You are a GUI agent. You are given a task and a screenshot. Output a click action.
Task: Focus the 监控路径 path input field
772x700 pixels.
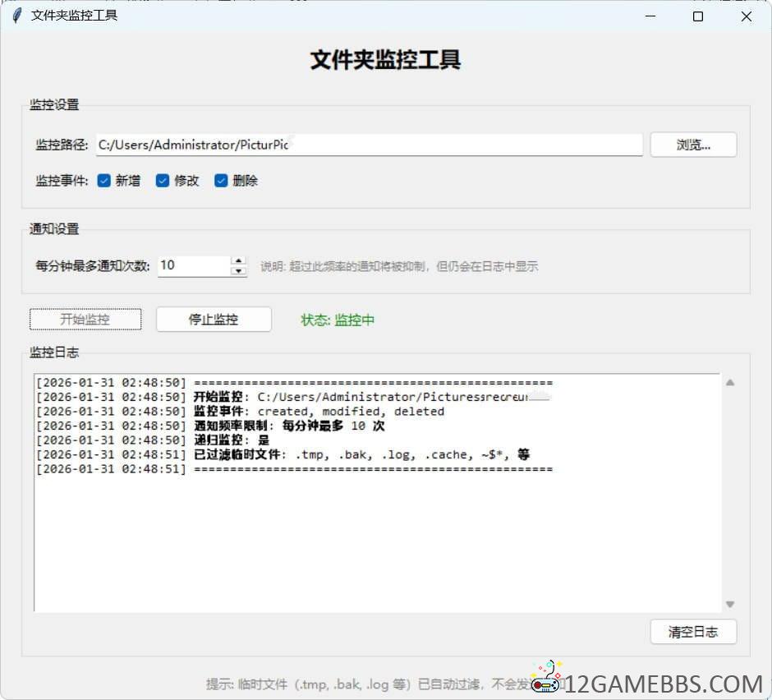[x=370, y=145]
